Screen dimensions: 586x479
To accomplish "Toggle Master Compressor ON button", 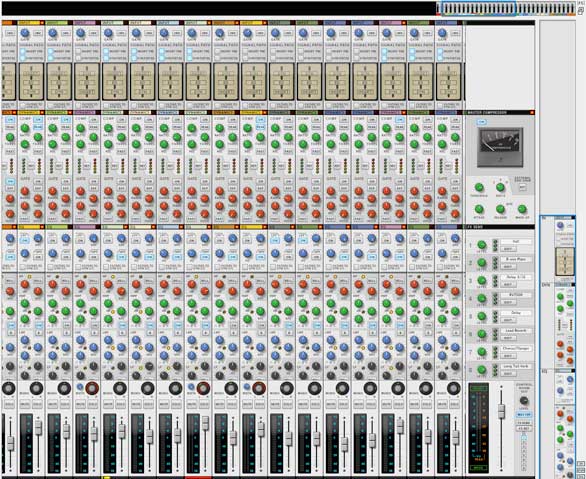I will click(482, 122).
